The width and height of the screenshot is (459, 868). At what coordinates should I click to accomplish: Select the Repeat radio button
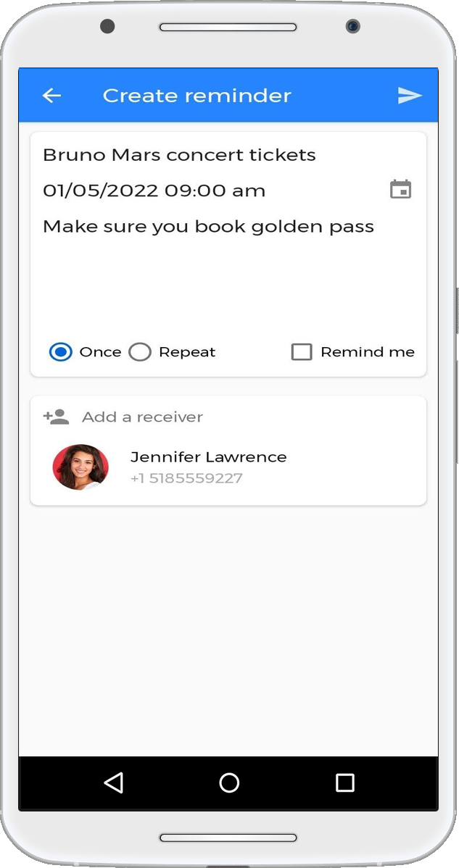click(x=140, y=352)
